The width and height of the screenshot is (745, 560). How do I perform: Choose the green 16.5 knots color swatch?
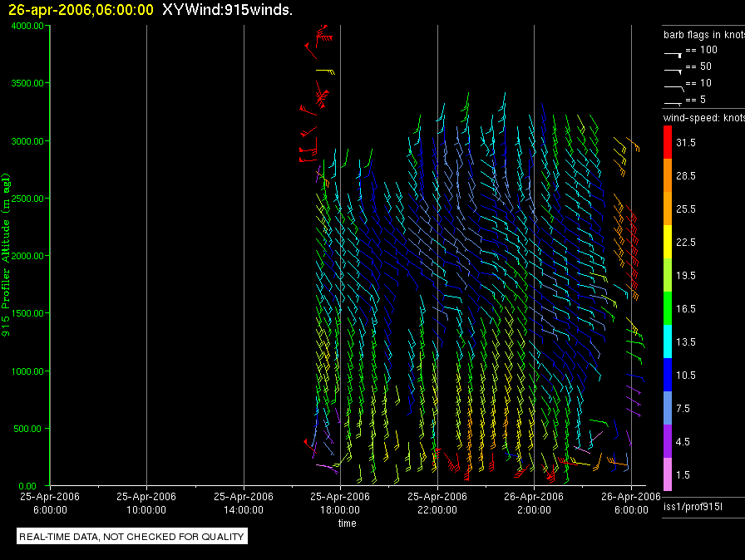coord(668,308)
